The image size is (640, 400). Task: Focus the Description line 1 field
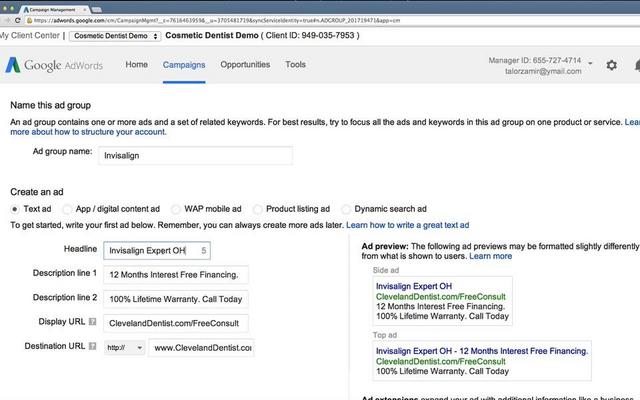[x=176, y=275]
